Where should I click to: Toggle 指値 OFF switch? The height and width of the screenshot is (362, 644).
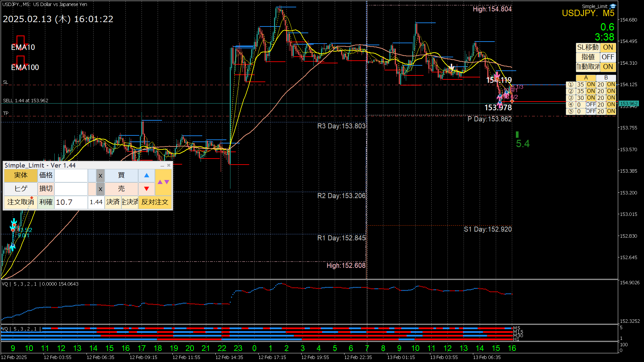tap(608, 57)
